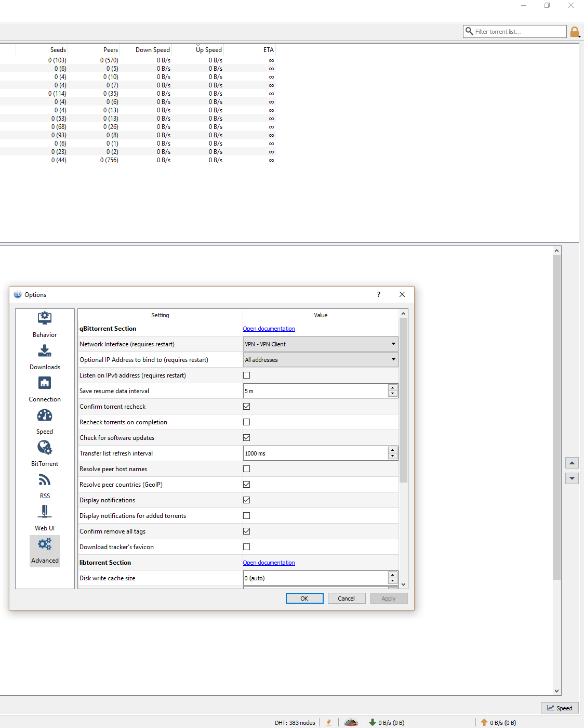584x728 pixels.
Task: Sort torrent list by Down Speed column
Action: pyautogui.click(x=145, y=50)
